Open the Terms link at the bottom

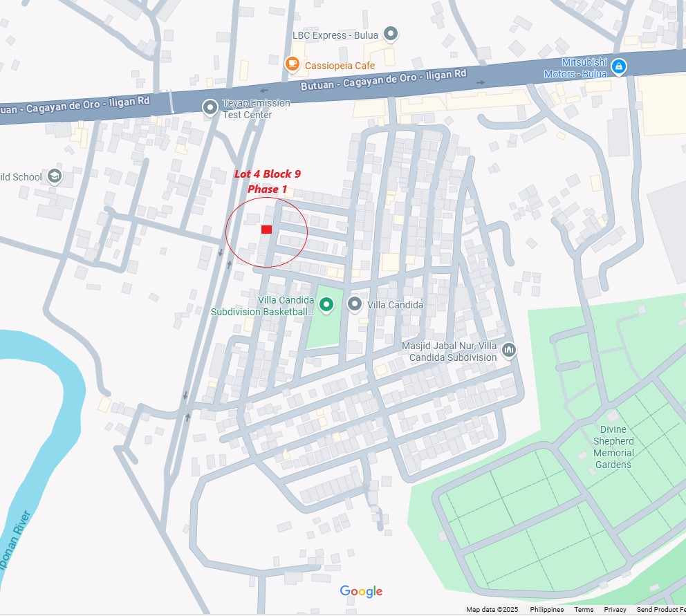point(584,610)
